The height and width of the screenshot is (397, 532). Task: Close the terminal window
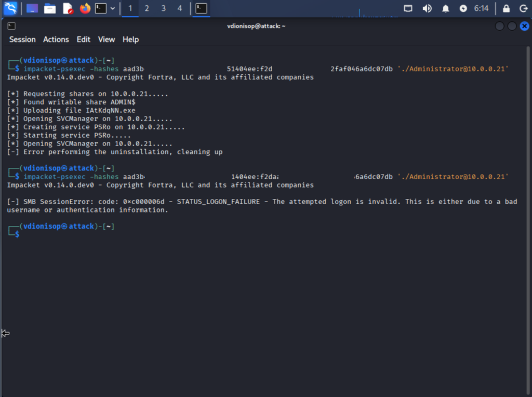(x=525, y=26)
